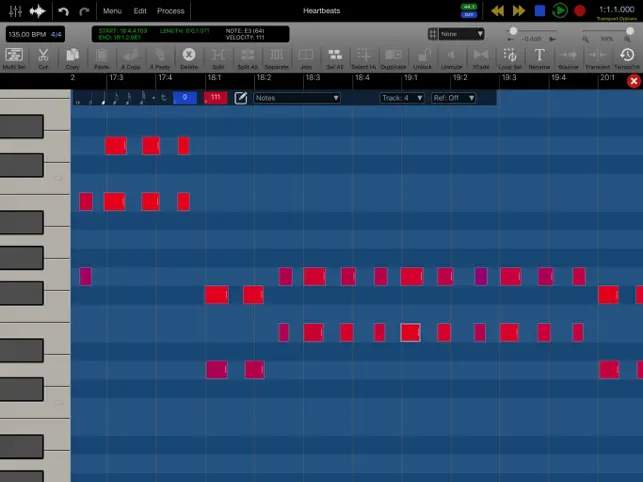This screenshot has height=482, width=643.
Task: Open the Notes dropdown
Action: pos(297,98)
